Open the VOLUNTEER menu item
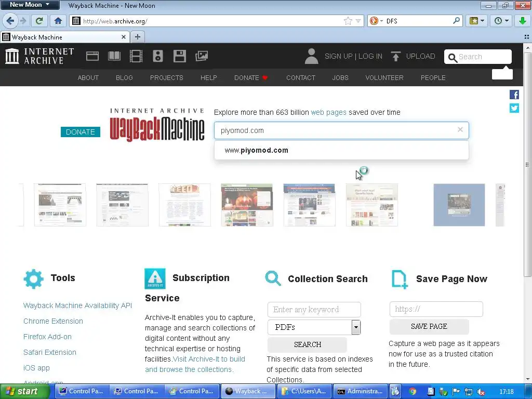This screenshot has height=399, width=532. (x=384, y=78)
